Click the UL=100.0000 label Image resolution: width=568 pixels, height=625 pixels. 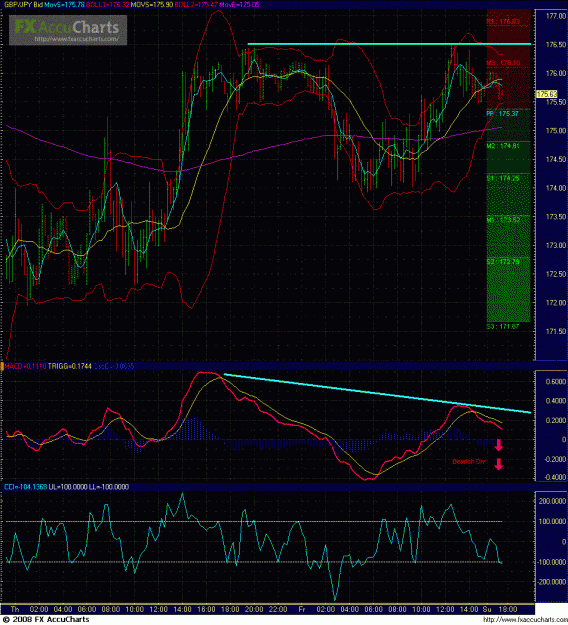click(x=67, y=487)
